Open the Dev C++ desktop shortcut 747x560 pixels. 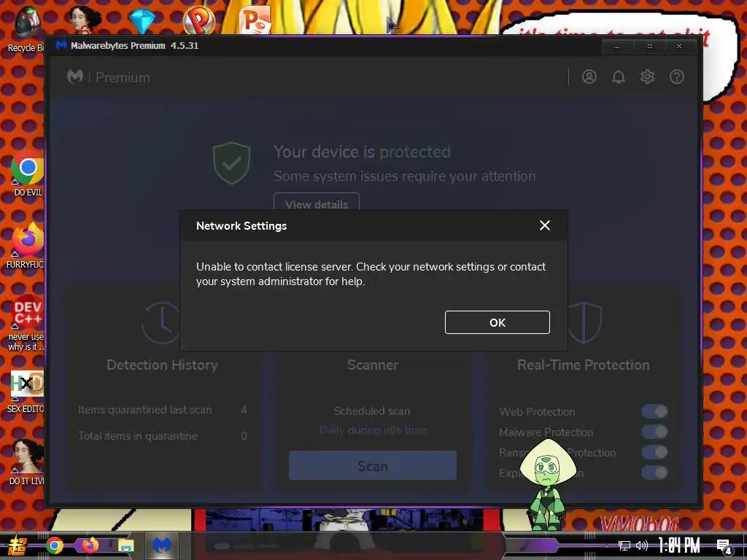pos(26,324)
